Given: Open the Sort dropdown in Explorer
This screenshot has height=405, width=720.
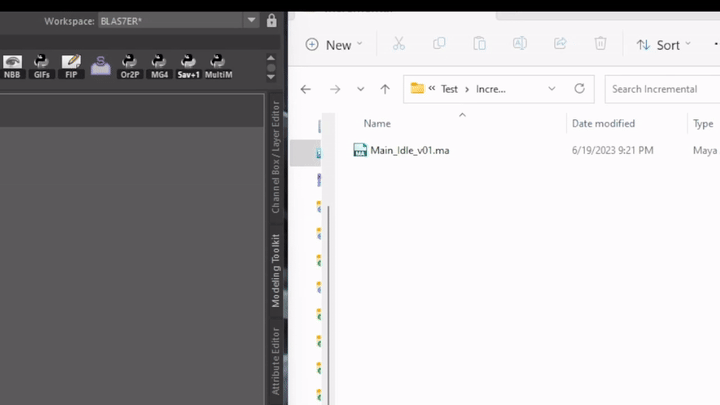Looking at the screenshot, I should pos(663,45).
